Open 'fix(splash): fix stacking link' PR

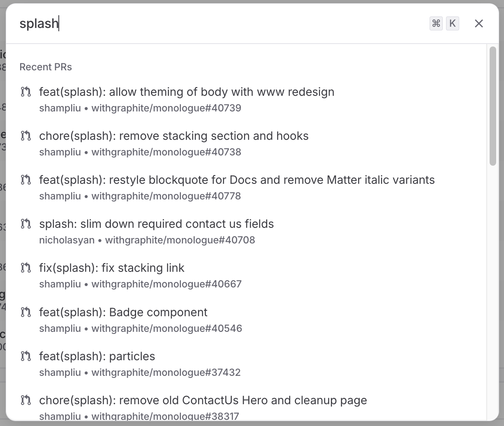pyautogui.click(x=112, y=268)
